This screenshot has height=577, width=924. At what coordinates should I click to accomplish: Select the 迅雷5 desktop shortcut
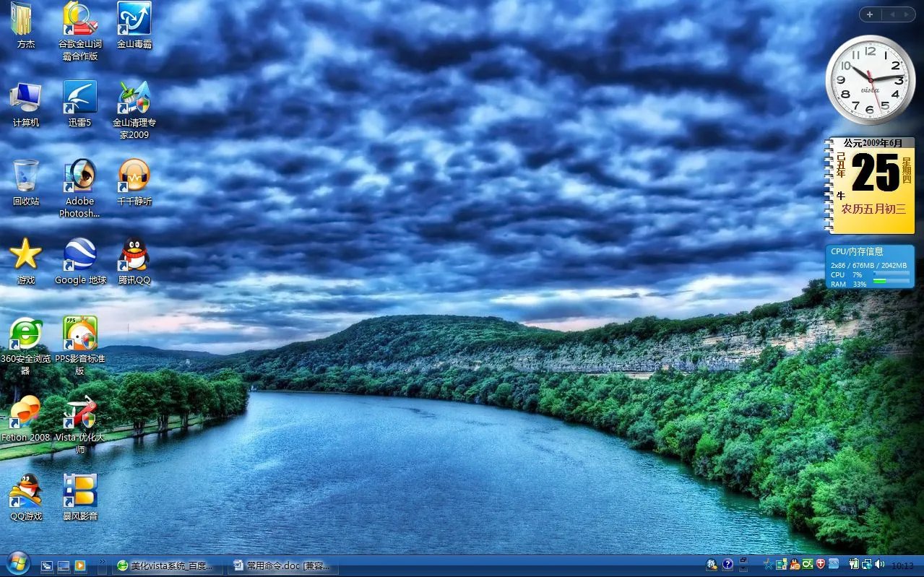pyautogui.click(x=79, y=98)
